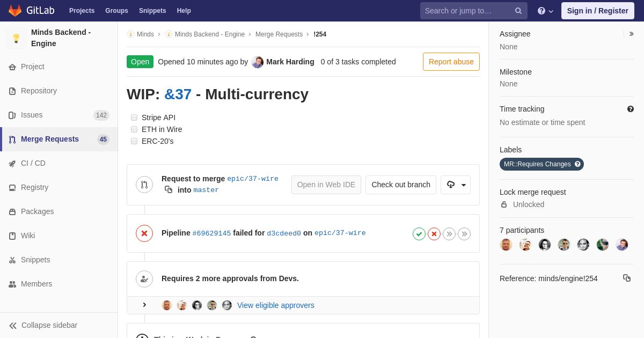
Task: Click passed pipeline stage icon
Action: (419, 234)
